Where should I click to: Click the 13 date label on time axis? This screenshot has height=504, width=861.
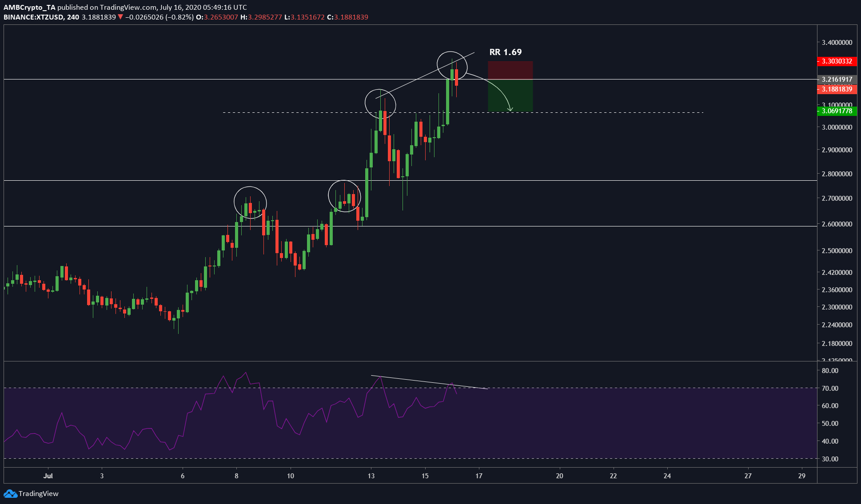coord(371,476)
